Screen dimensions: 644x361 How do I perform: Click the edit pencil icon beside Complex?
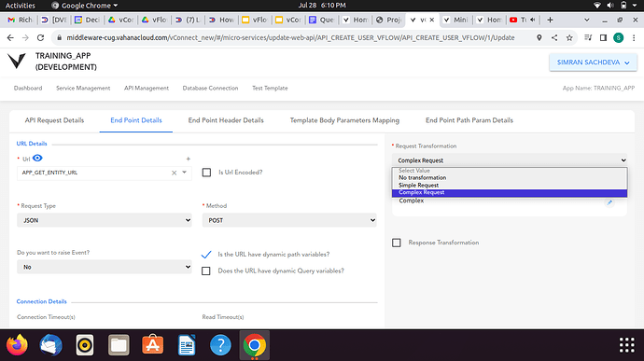(609, 202)
